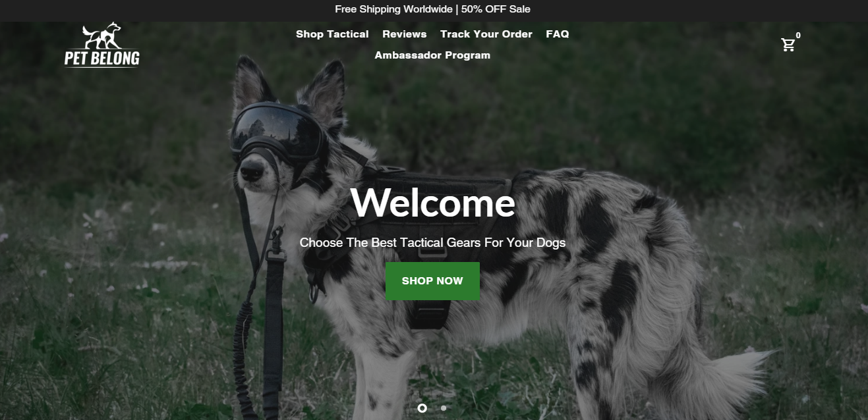Viewport: 868px width, 420px height.
Task: Click the Welcome hero heading
Action: [x=432, y=202]
